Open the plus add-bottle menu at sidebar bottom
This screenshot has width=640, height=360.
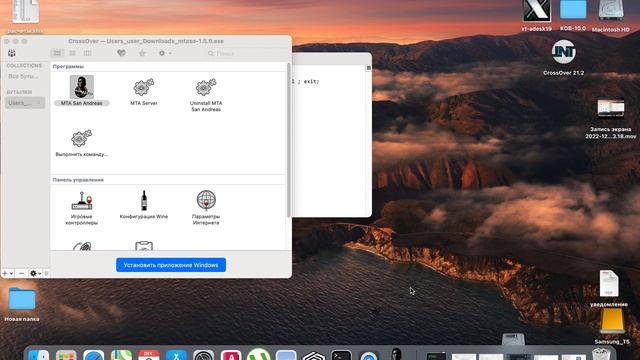7,273
